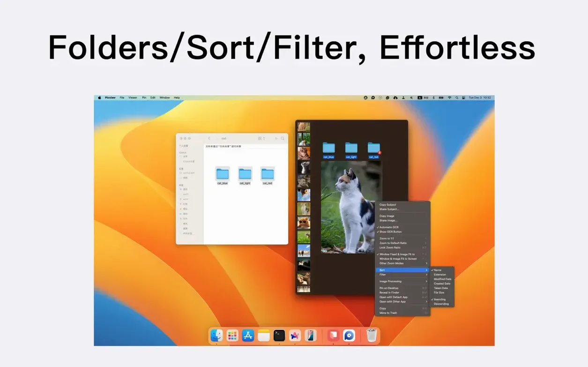Image resolution: width=588 pixels, height=367 pixels.
Task: Open the cat_red folder in Picview
Action: [373, 150]
